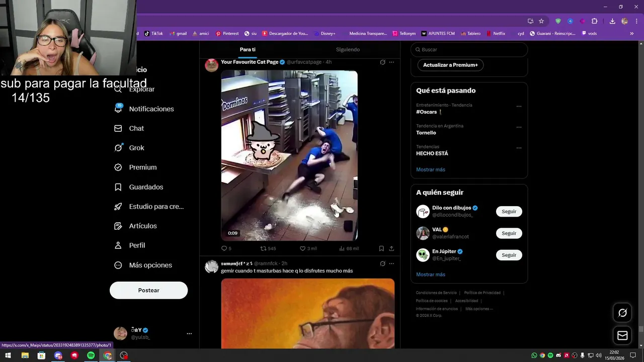Click Actualizar a Premium+ button
644x362 pixels.
pyautogui.click(x=450, y=65)
